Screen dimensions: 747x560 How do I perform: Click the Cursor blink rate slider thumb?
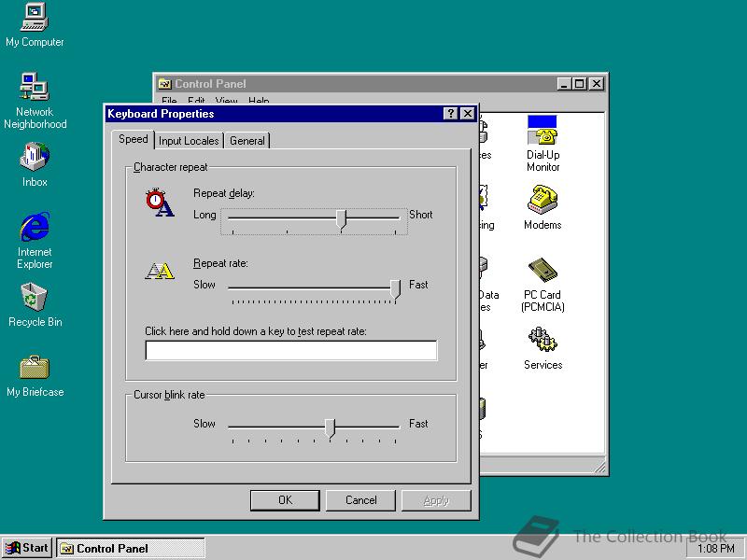[330, 428]
